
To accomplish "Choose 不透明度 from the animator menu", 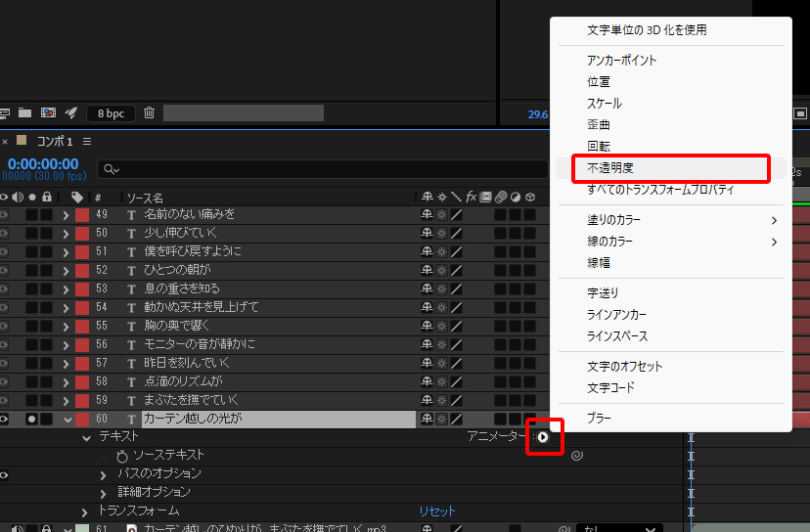I will (610, 168).
